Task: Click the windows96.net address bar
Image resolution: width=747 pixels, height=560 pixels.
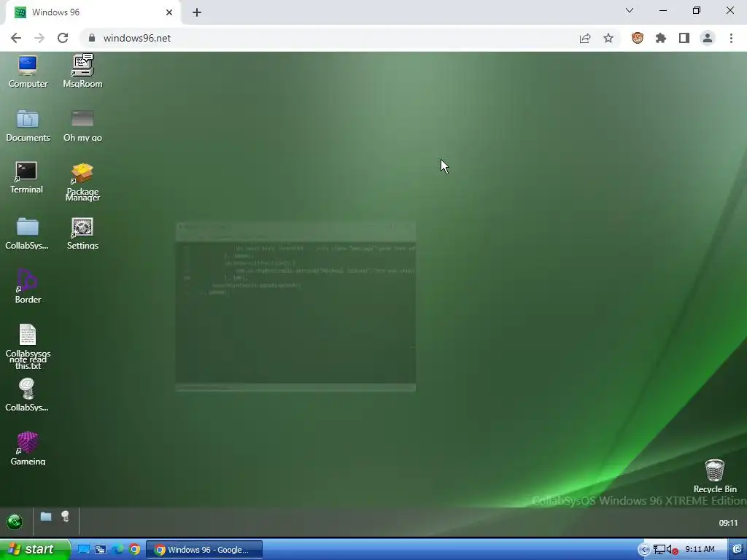Action: point(329,38)
